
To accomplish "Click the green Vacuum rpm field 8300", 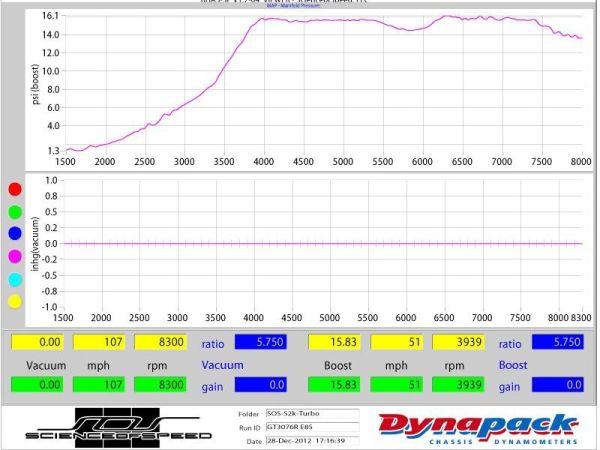I will coord(160,384).
